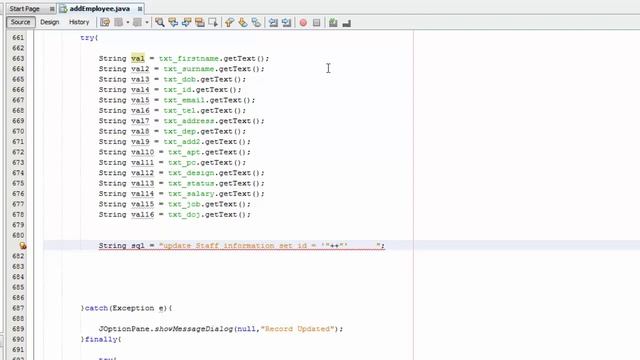The width and height of the screenshot is (640, 360).
Task: Select the Start Page tab
Action: coord(24,9)
